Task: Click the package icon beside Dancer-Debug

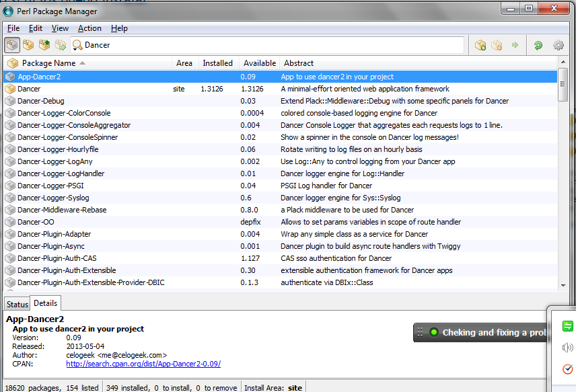Action: [10, 101]
